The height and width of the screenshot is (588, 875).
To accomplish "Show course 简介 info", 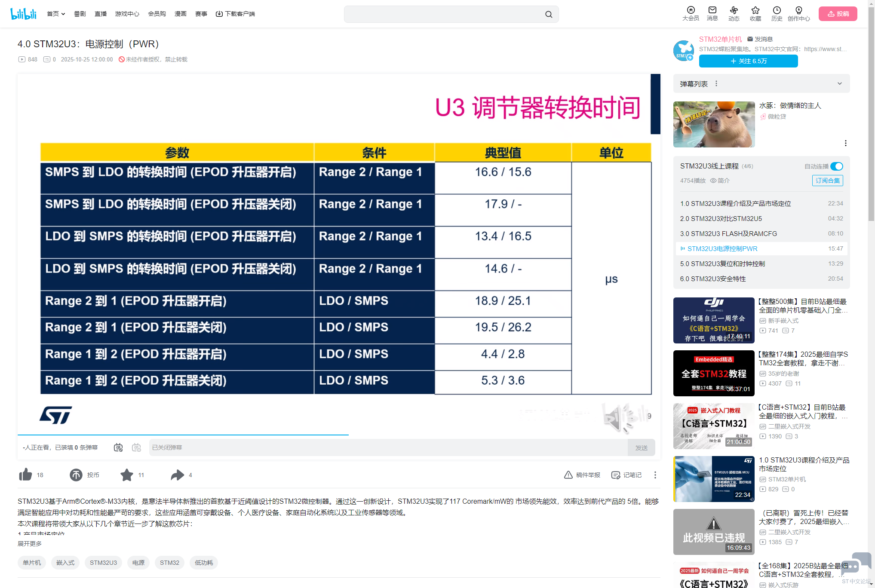I will pos(720,181).
